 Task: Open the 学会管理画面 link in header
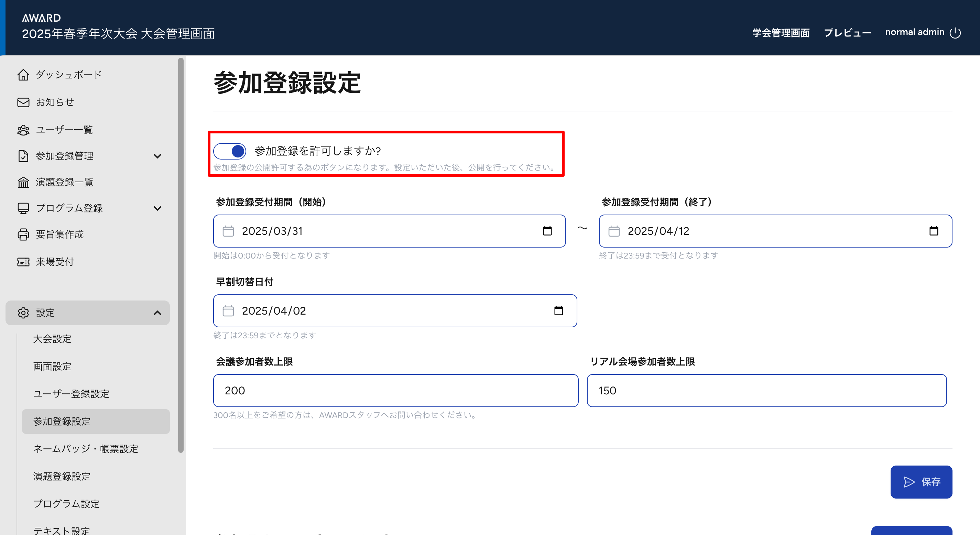[781, 33]
